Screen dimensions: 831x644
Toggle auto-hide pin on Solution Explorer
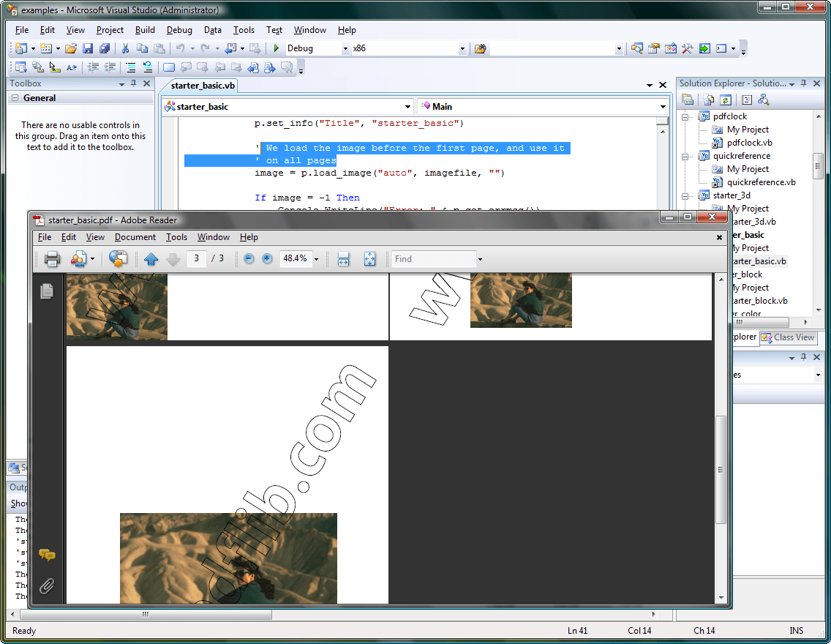(803, 83)
